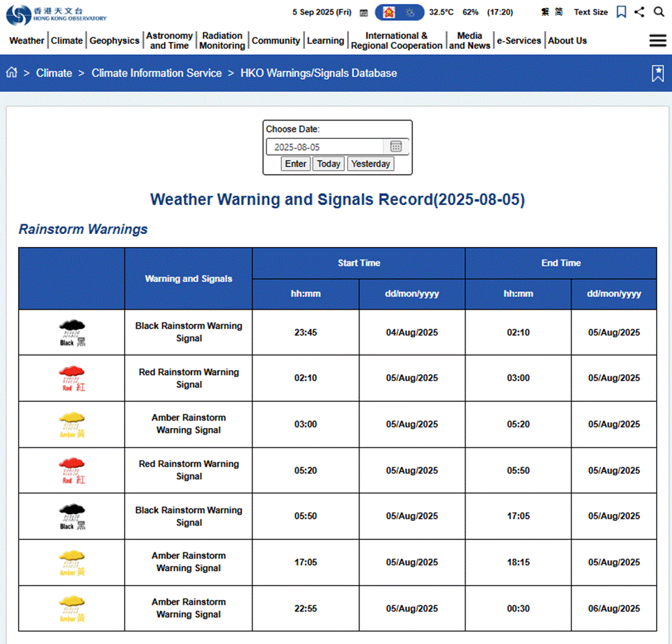The width and height of the screenshot is (672, 644).
Task: Switch language to Traditional Chinese (繁)
Action: pos(545,12)
